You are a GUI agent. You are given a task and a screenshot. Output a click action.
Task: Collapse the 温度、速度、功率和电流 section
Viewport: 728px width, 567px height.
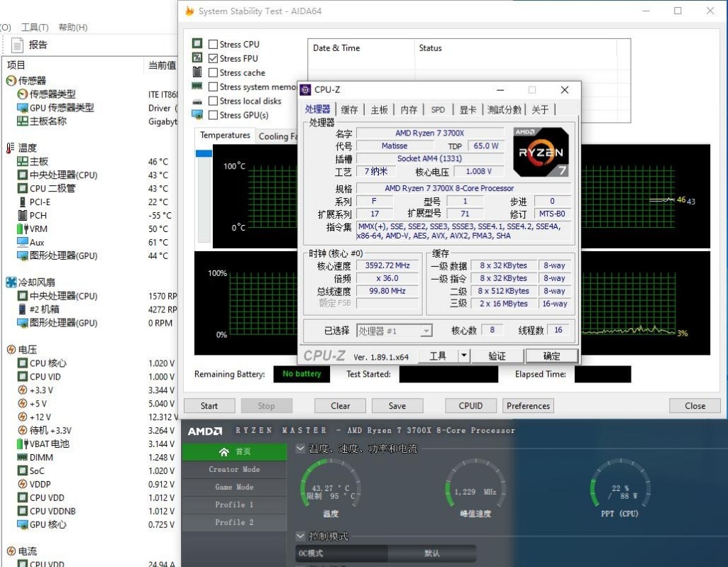[x=300, y=448]
